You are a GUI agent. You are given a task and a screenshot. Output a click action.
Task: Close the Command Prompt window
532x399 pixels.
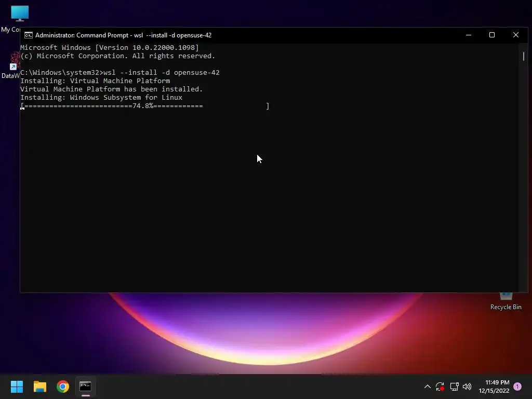pos(516,35)
